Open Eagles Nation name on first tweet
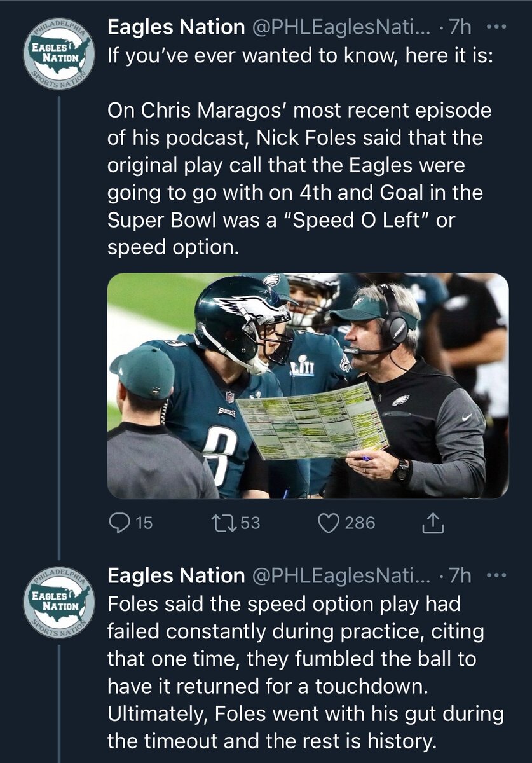Screen dimensions: 532x763 (x=176, y=27)
